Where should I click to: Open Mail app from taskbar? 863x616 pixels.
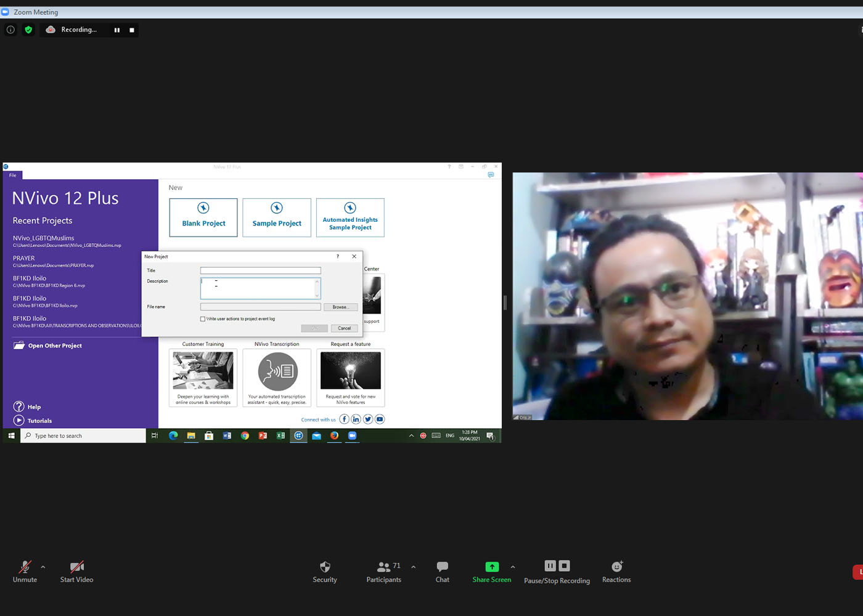click(x=316, y=436)
